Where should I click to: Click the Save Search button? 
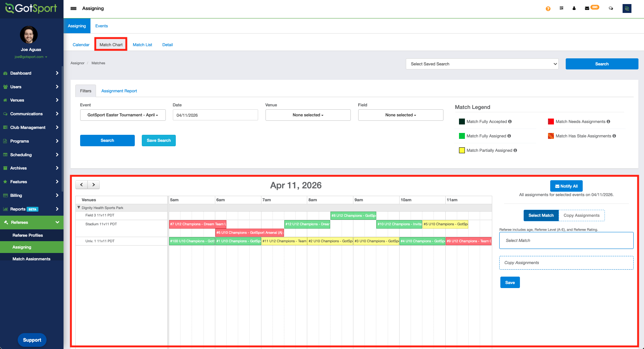(x=158, y=140)
